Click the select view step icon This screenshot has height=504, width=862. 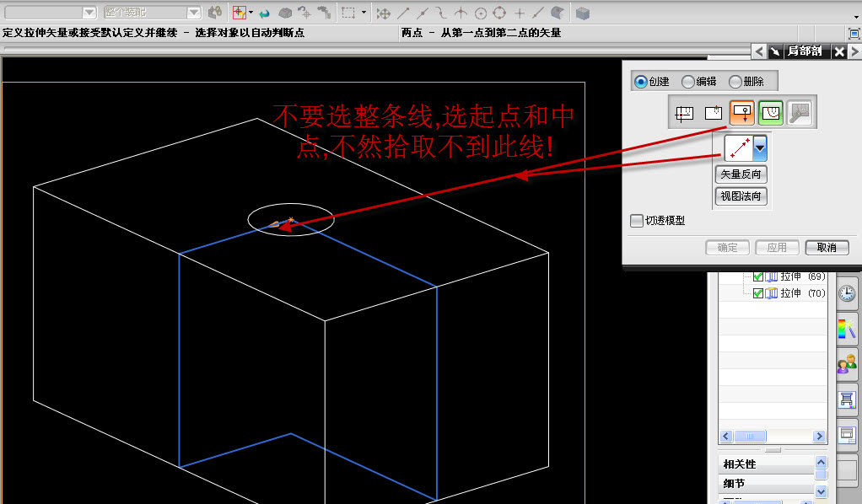(x=684, y=113)
